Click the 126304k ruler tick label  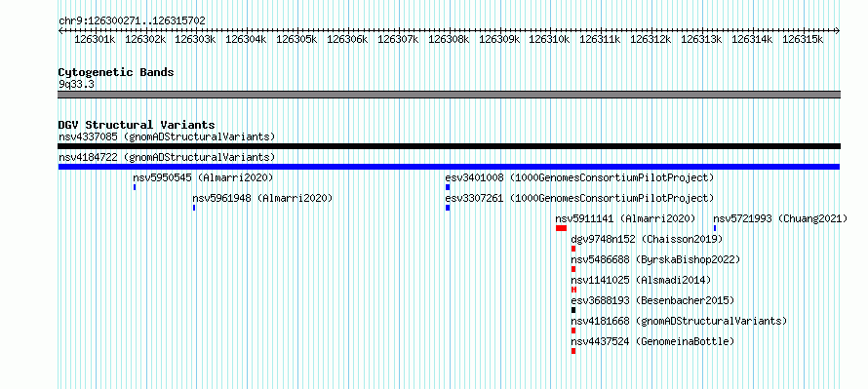[247, 39]
